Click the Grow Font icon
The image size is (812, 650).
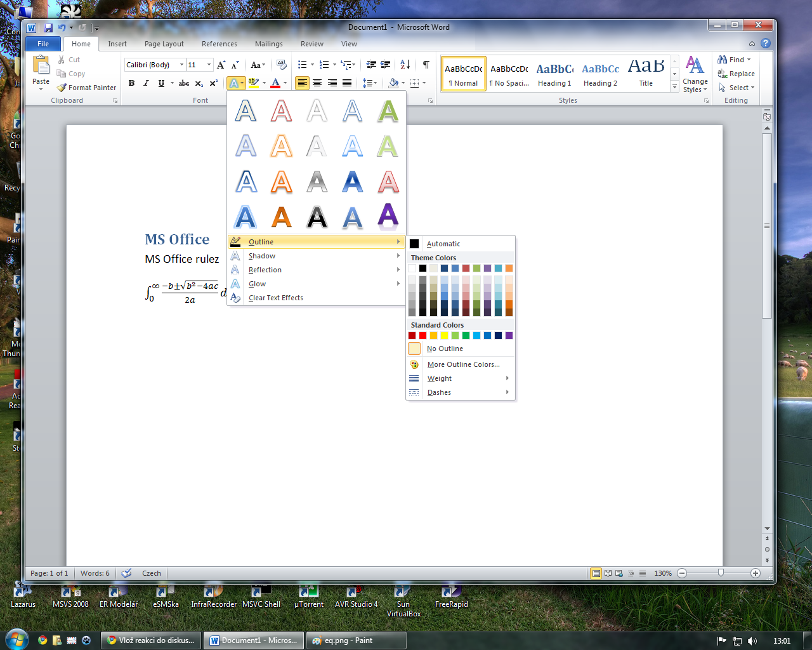pyautogui.click(x=221, y=65)
